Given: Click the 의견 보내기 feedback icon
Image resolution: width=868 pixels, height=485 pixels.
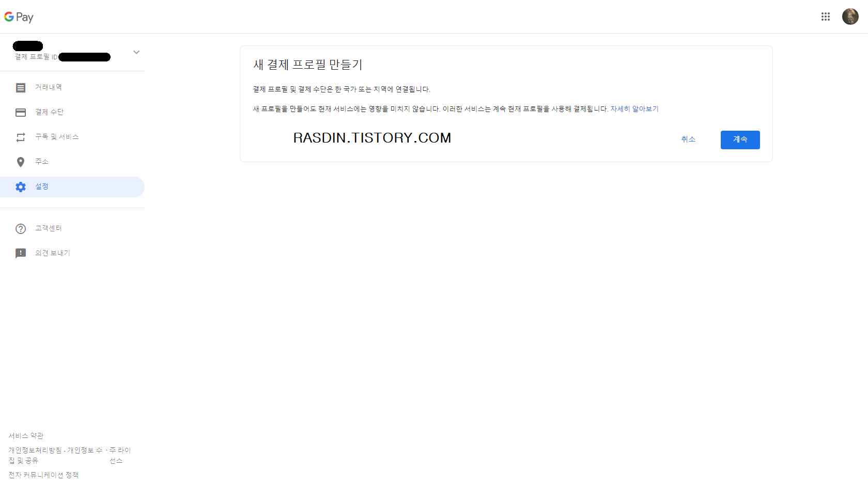Looking at the screenshot, I should (21, 254).
